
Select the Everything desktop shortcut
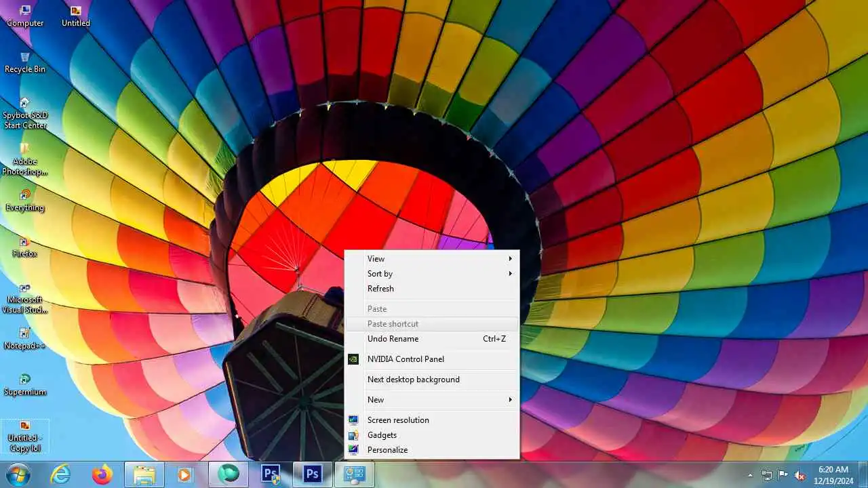point(25,201)
